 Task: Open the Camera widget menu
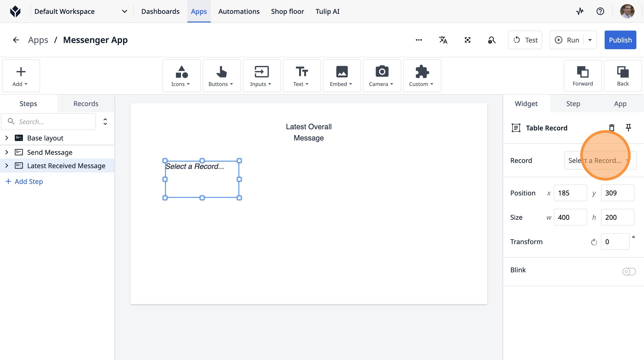[381, 76]
